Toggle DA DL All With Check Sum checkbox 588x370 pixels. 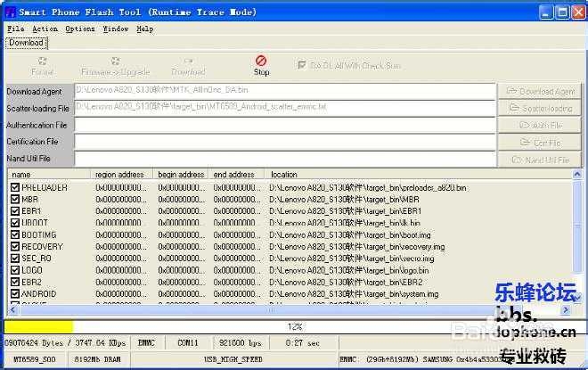coord(302,65)
